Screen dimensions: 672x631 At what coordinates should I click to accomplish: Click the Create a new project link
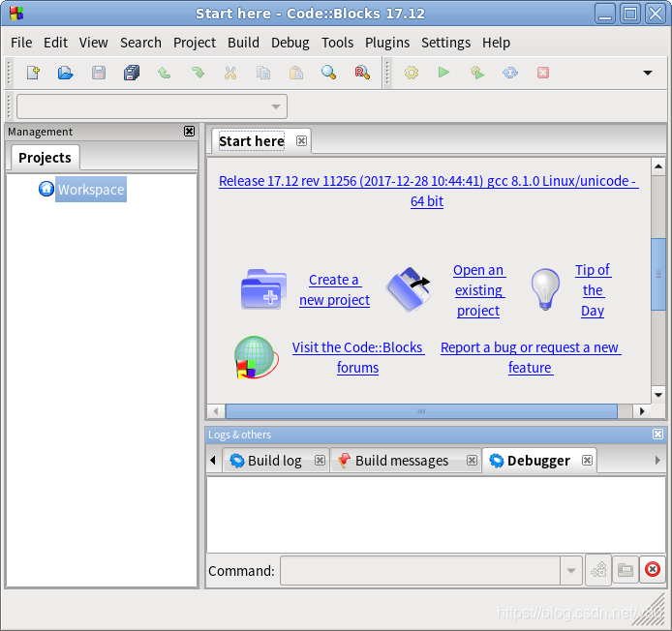(x=334, y=289)
